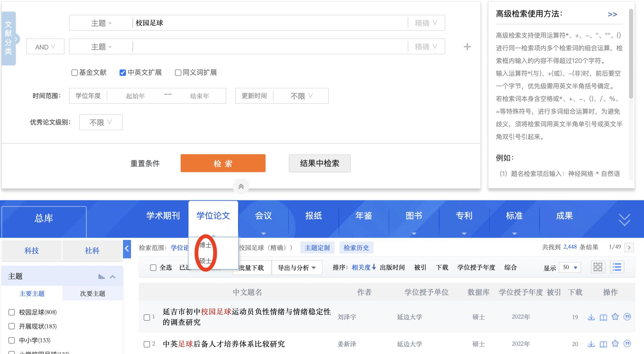Viewport: 644px width, 354px height.
Task: Enable the 基金文献 checkbox
Action: pos(75,72)
